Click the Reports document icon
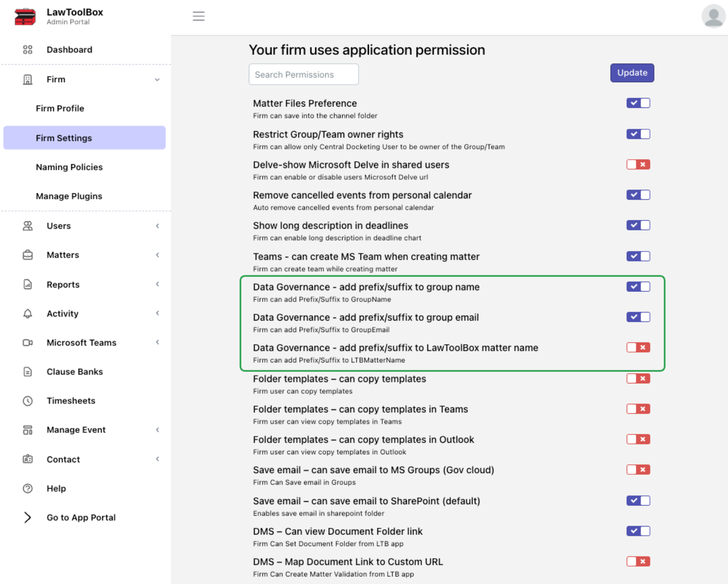The image size is (728, 584). pyautogui.click(x=28, y=284)
